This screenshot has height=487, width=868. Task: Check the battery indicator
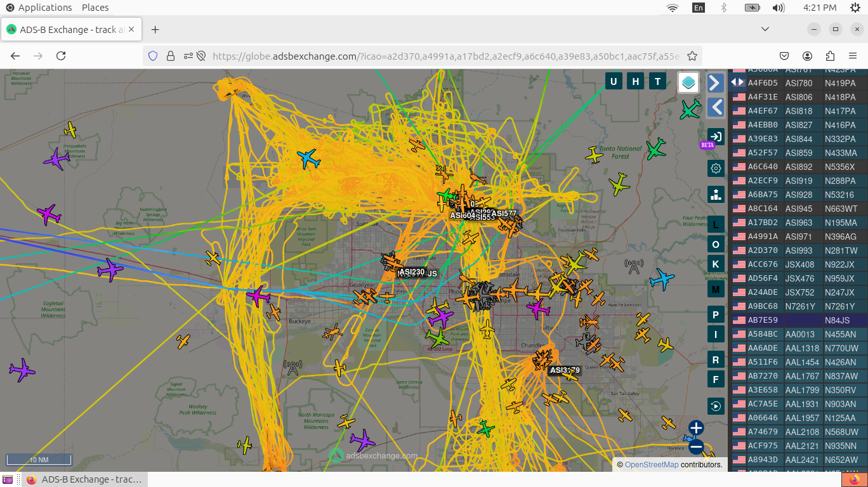click(752, 8)
